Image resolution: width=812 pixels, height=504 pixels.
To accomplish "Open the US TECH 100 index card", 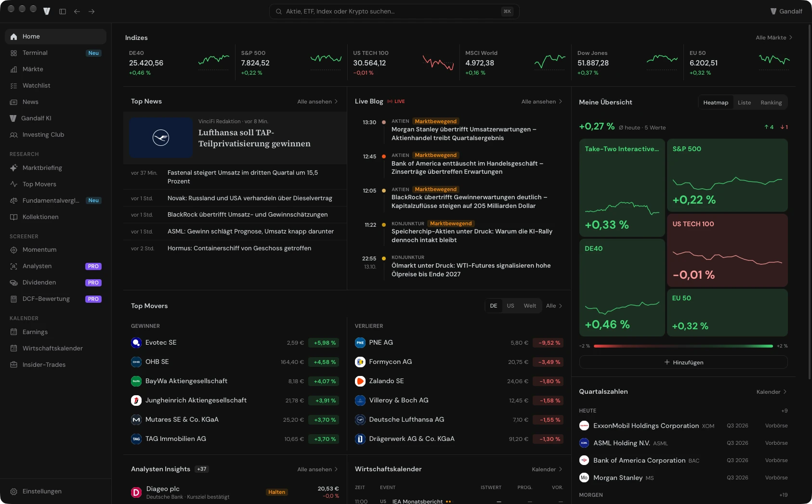I will [x=403, y=63].
